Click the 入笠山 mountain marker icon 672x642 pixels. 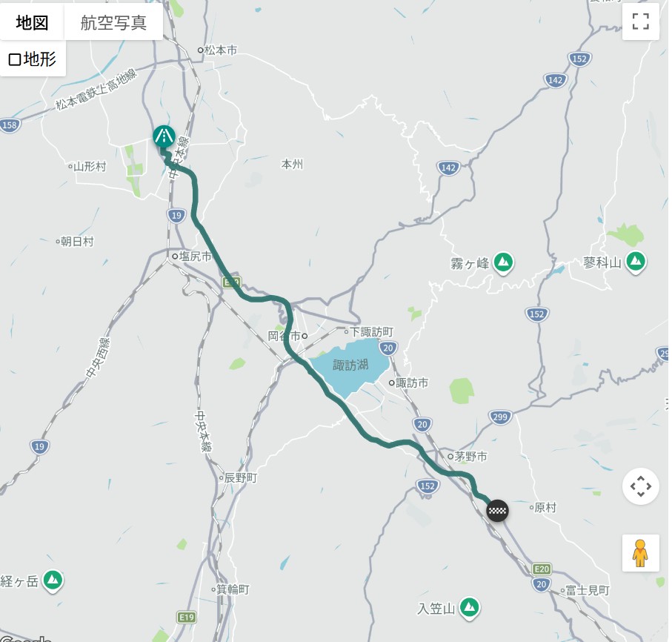tap(469, 609)
